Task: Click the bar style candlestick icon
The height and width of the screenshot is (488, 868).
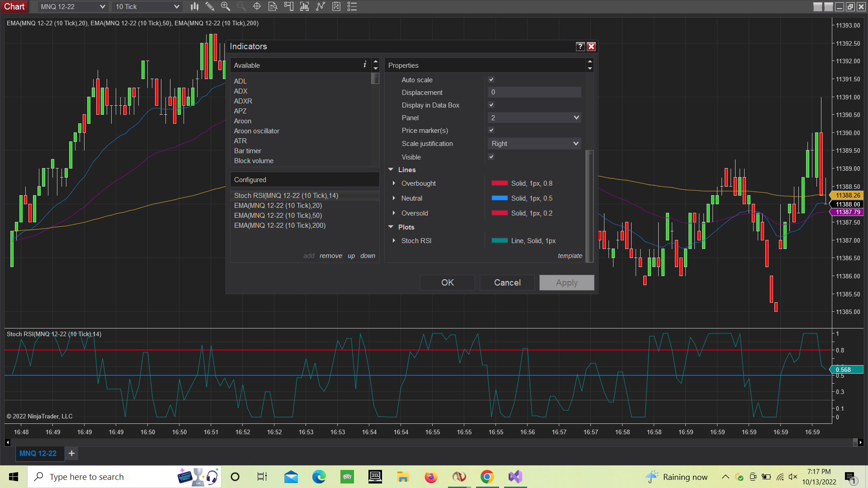Action: (x=194, y=6)
